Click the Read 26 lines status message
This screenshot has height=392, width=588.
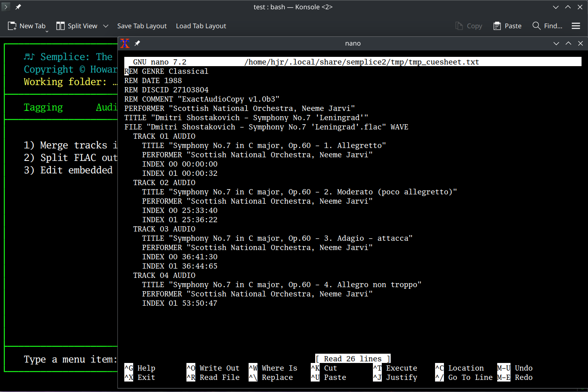click(352, 359)
